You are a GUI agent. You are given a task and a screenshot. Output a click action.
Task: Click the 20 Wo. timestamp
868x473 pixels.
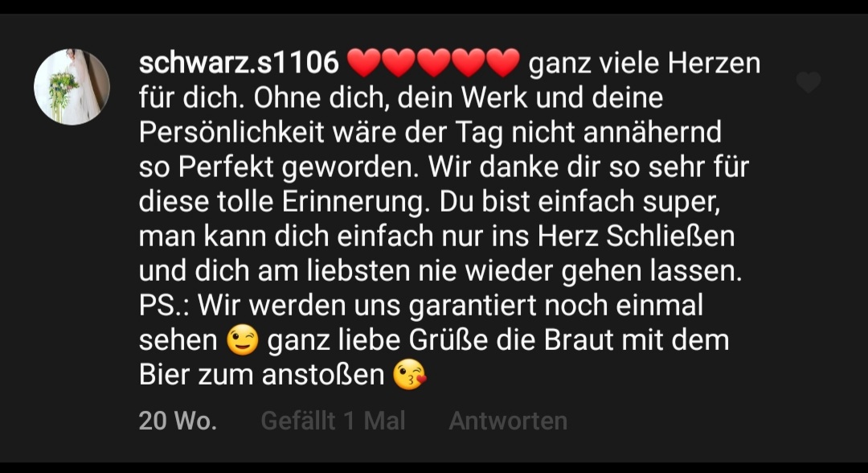[x=178, y=421]
